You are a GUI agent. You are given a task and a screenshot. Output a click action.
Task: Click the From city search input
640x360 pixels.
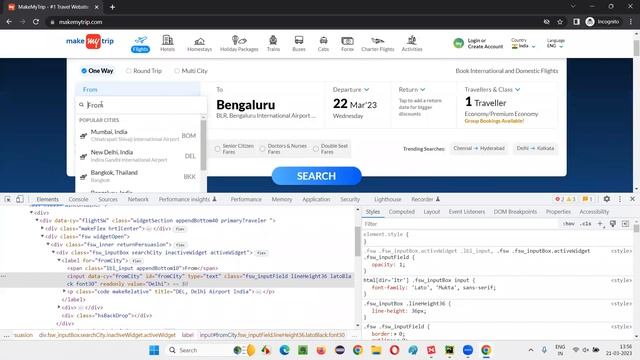[141, 105]
